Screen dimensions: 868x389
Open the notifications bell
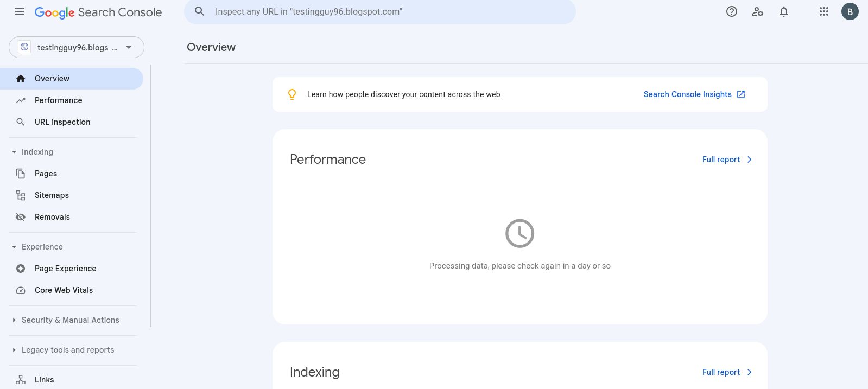click(783, 11)
